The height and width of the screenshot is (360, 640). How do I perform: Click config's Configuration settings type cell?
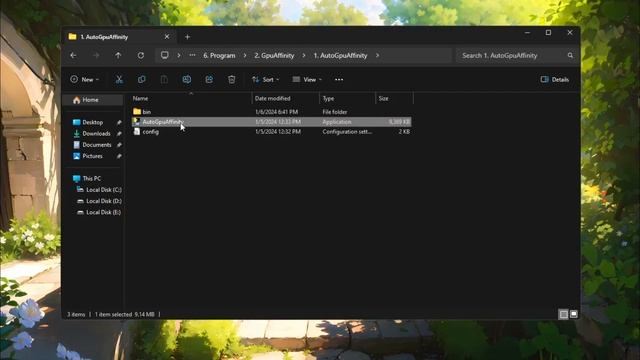coord(347,132)
